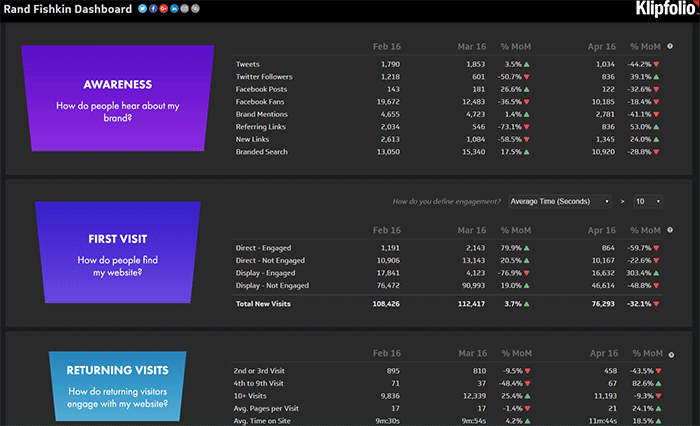Click the email share icon in header

click(184, 9)
